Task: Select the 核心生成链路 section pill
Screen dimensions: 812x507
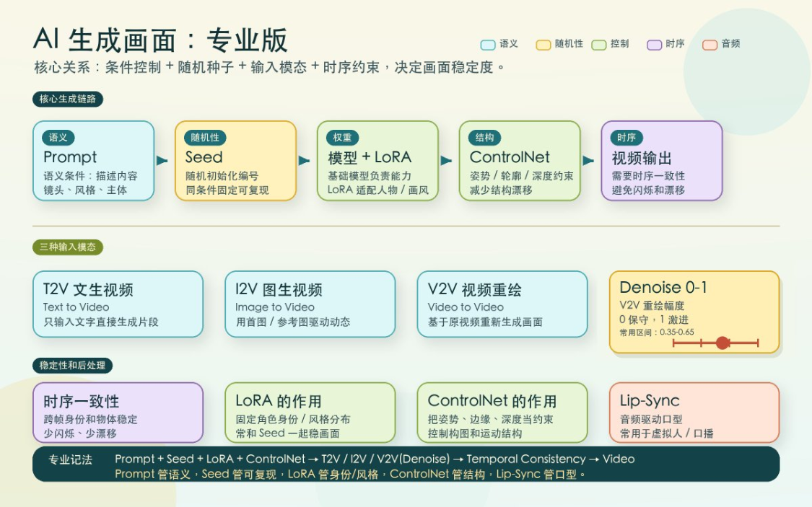Action: click(x=68, y=99)
